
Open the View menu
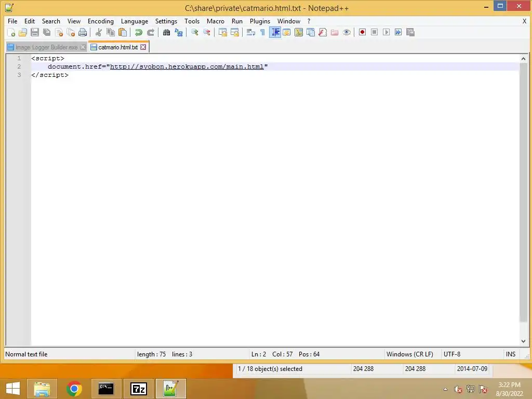tap(74, 21)
